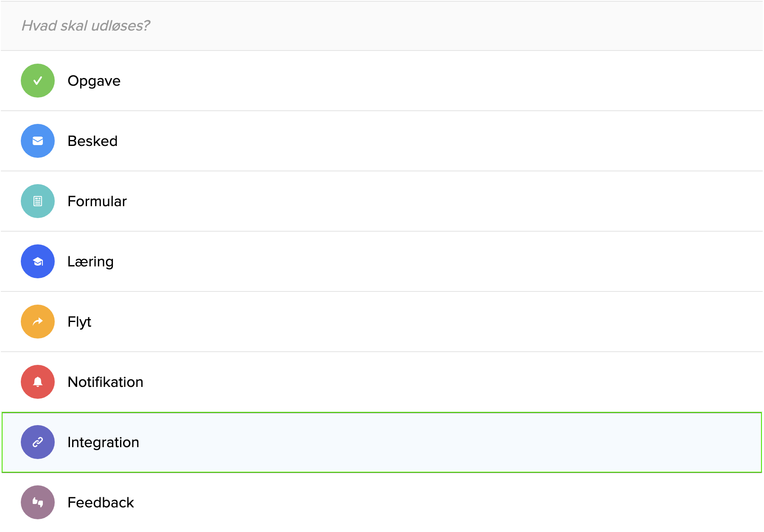Click the teal Formular document icon
Screen dimensions: 764x532
(38, 201)
